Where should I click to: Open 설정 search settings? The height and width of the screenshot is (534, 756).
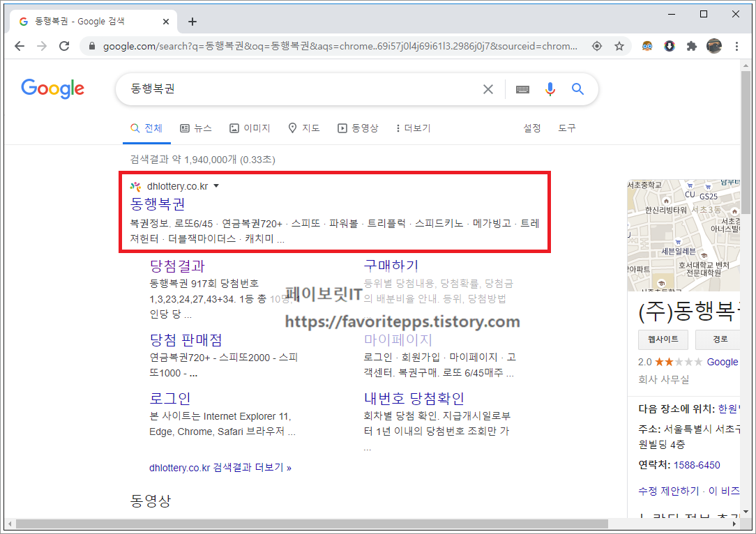point(532,128)
